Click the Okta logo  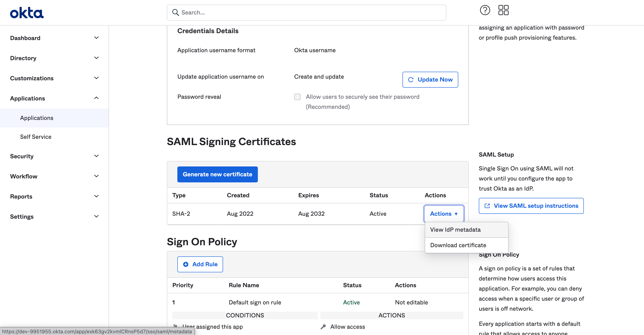click(x=27, y=13)
